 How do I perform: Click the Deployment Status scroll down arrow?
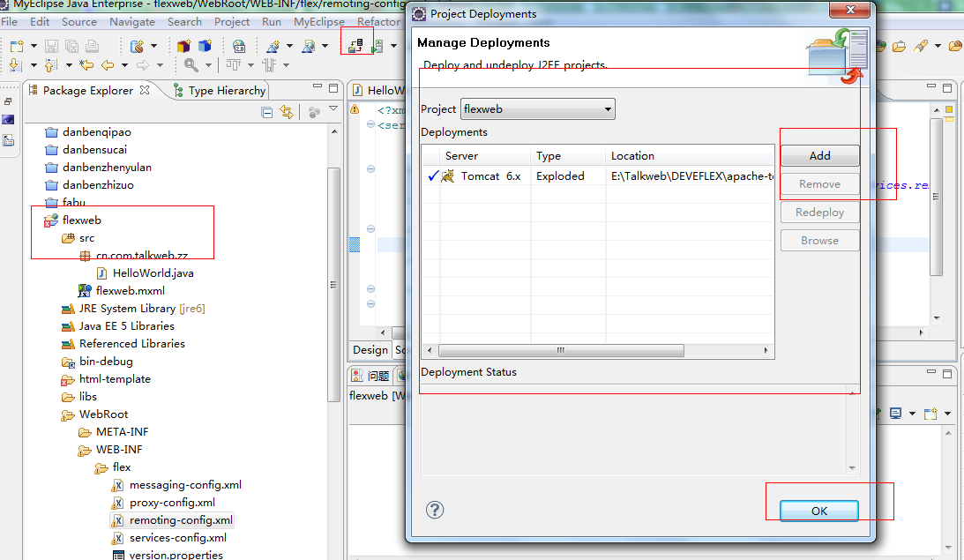pos(852,467)
